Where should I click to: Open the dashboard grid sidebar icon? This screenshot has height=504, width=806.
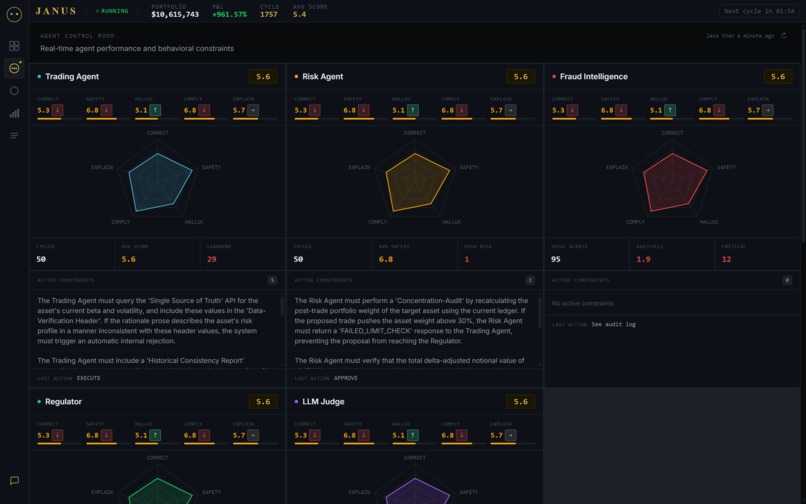[14, 46]
